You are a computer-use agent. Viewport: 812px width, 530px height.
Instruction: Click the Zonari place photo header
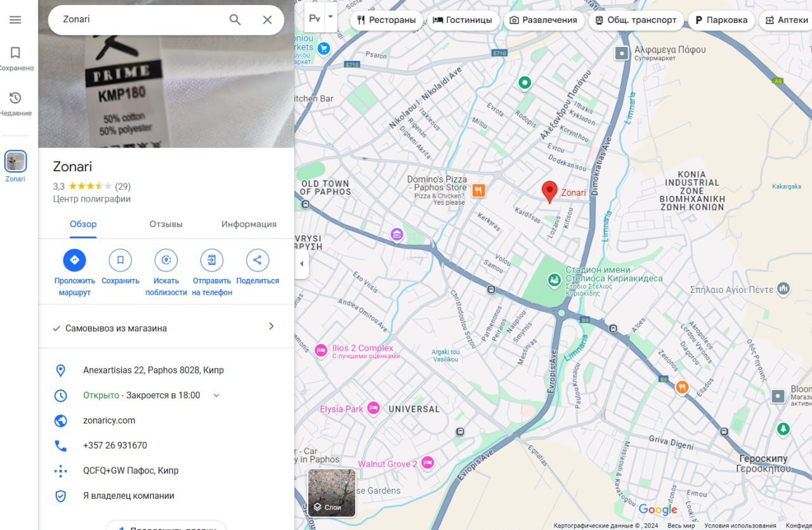pyautogui.click(x=166, y=74)
